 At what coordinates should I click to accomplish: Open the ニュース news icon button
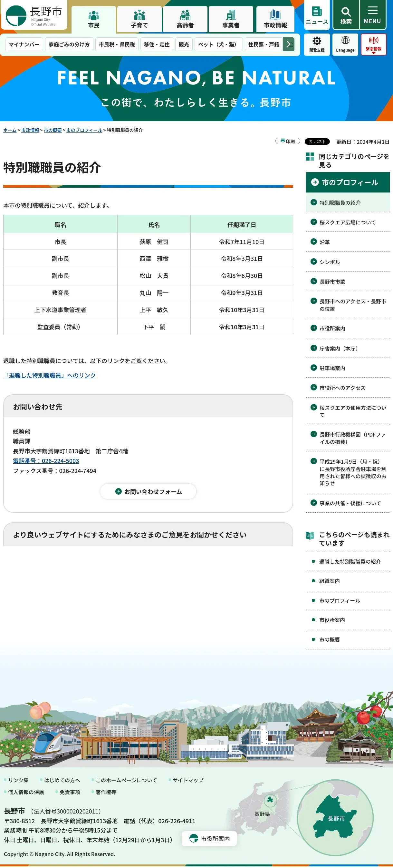pos(317,15)
